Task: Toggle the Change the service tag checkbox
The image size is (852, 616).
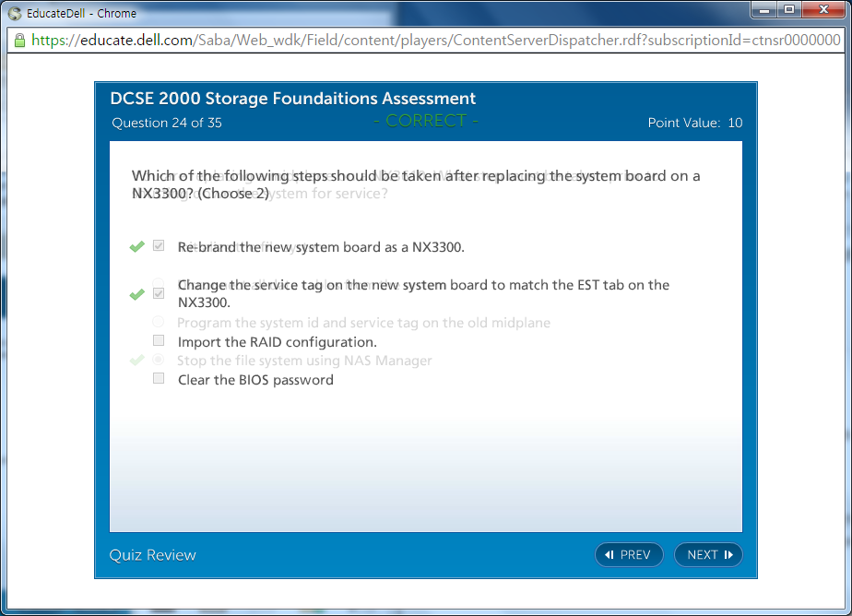Action: pos(159,293)
